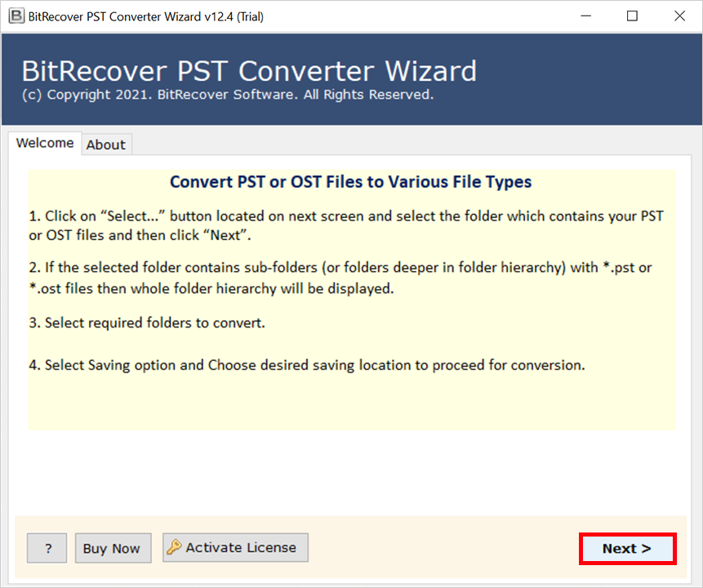This screenshot has width=703, height=588.
Task: Click the BitRecover "B" icon in the title bar
Action: coord(16,16)
